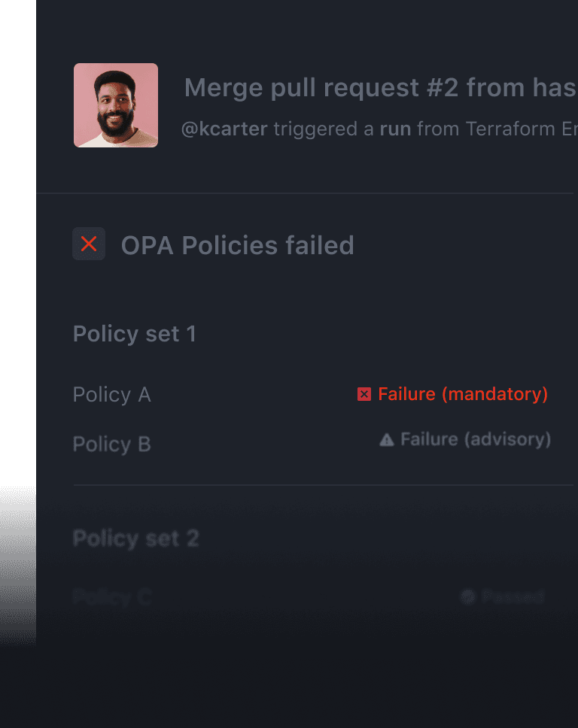Screen dimensions: 578x728
Task: Click the "Failure (mandatory)" status text
Action: pos(463,394)
